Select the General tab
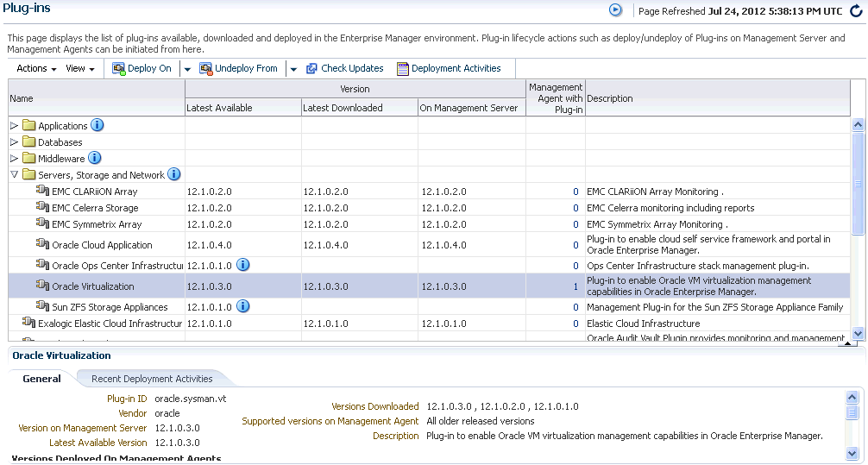Image resolution: width=868 pixels, height=465 pixels. (41, 379)
